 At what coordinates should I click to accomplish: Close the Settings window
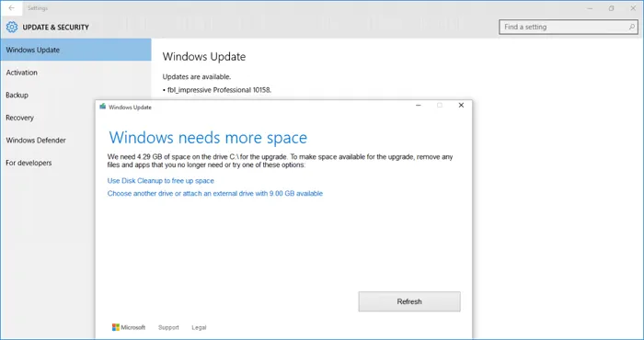tap(633, 8)
